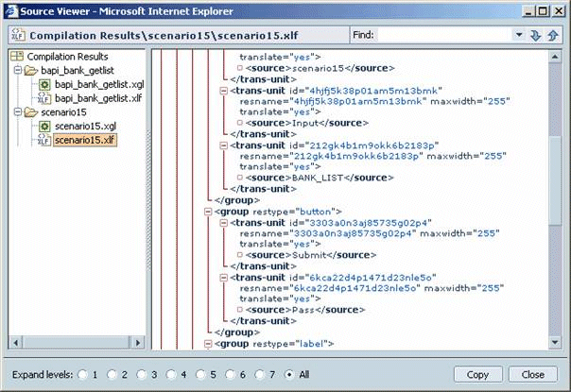Viewport: 571px width, 392px height.
Task: Select scenario15.xgl in the tree
Action: pos(86,127)
